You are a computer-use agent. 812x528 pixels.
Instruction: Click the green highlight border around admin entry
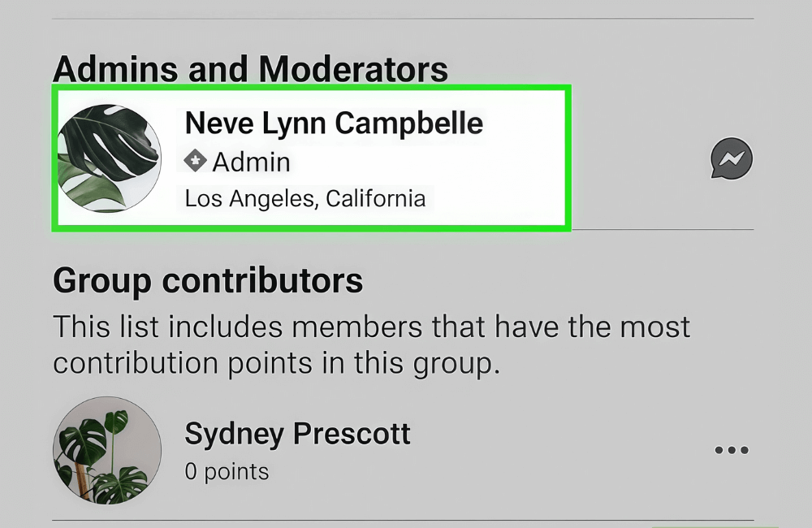coord(311,87)
